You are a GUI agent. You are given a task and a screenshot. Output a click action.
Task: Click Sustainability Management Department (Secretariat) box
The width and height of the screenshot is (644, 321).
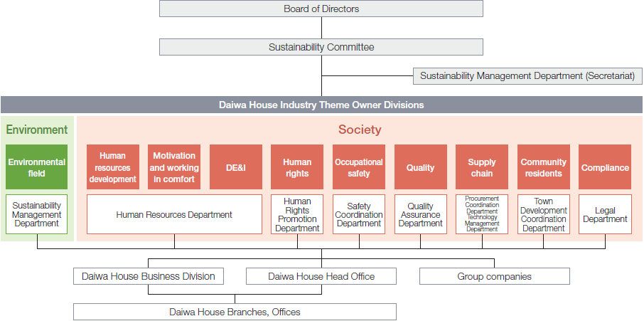point(527,75)
